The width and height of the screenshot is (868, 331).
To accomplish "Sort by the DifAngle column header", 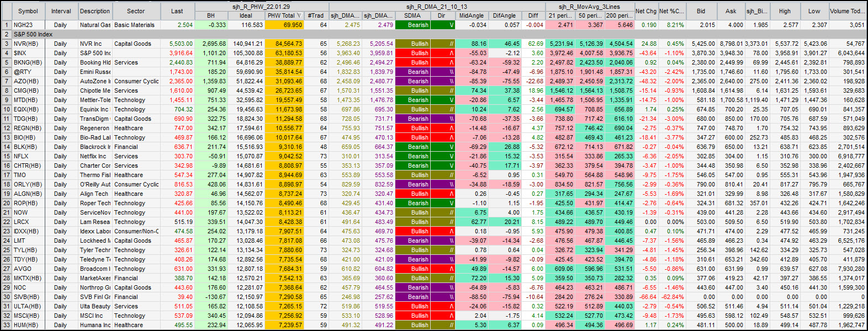I will pyautogui.click(x=505, y=15).
